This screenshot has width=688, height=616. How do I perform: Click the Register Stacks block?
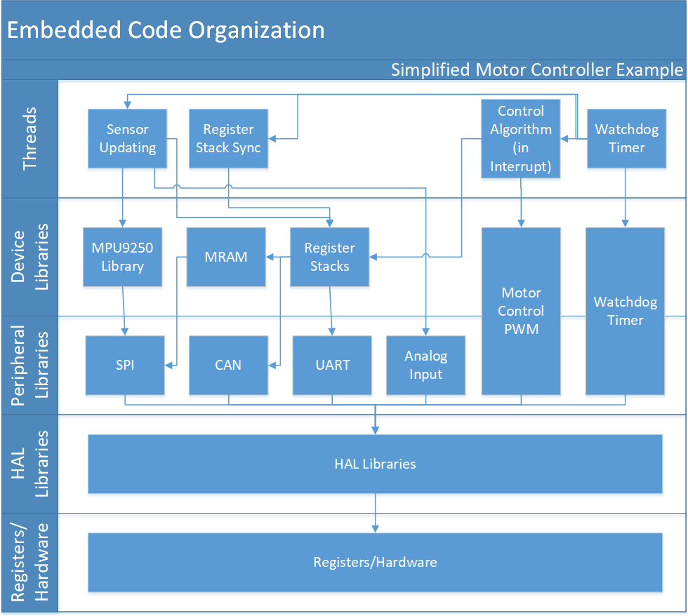point(329,257)
